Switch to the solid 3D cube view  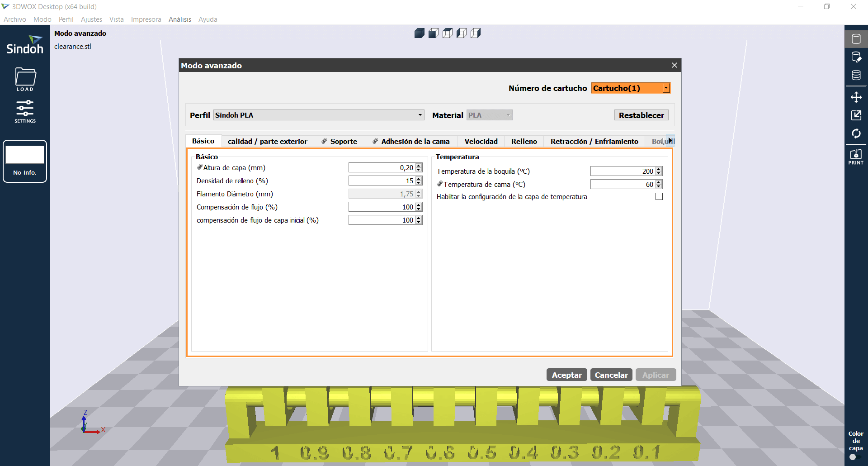[420, 33]
